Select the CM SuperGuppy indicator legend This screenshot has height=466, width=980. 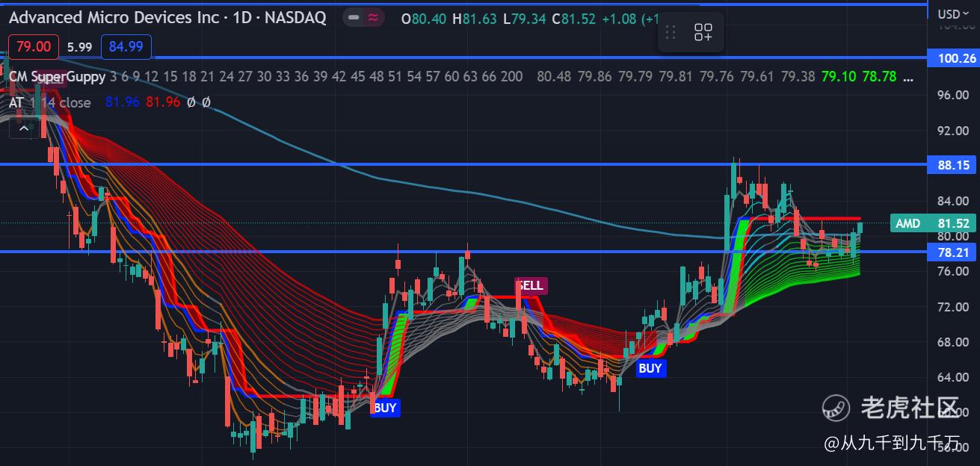[57, 76]
